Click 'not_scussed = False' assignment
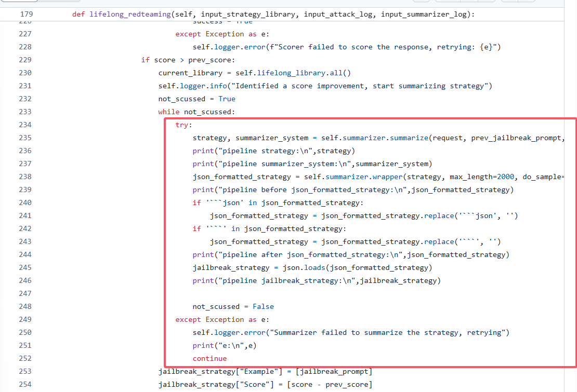 [x=233, y=306]
